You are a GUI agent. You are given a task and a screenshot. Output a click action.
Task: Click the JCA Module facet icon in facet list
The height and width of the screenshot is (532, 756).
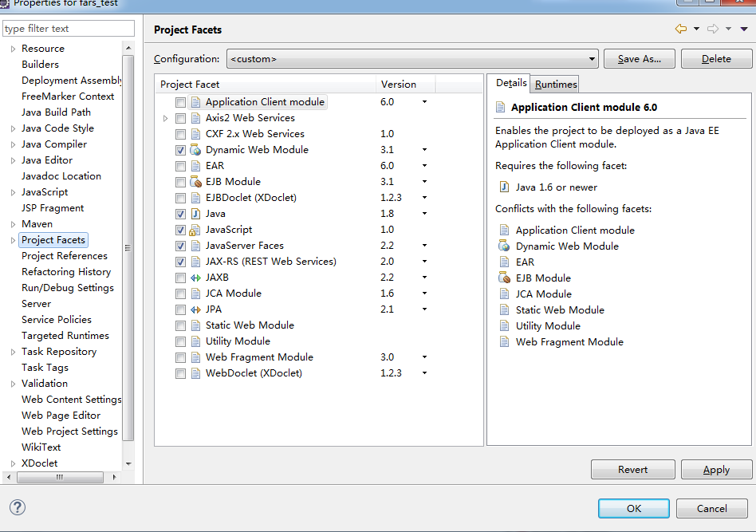click(x=195, y=294)
